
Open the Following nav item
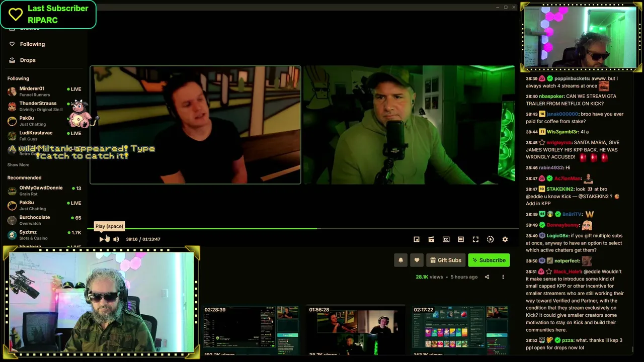(32, 44)
